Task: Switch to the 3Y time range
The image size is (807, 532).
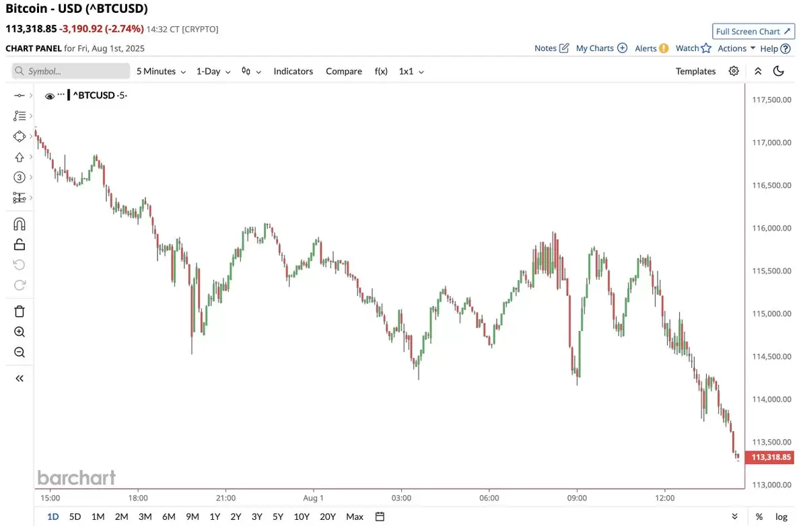Action: coord(257,517)
